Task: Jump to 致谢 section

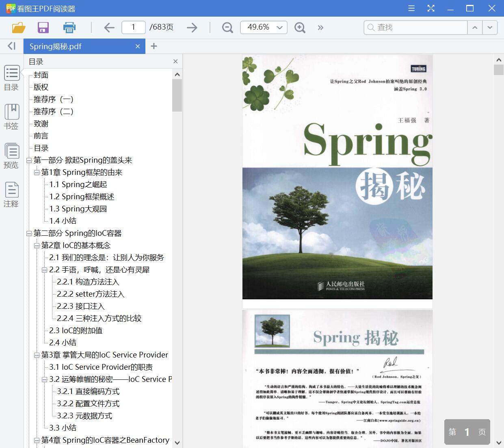Action: 41,124
